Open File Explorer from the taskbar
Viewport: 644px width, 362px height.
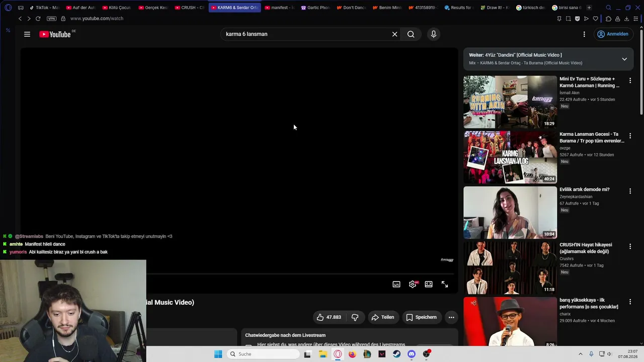[x=323, y=354]
